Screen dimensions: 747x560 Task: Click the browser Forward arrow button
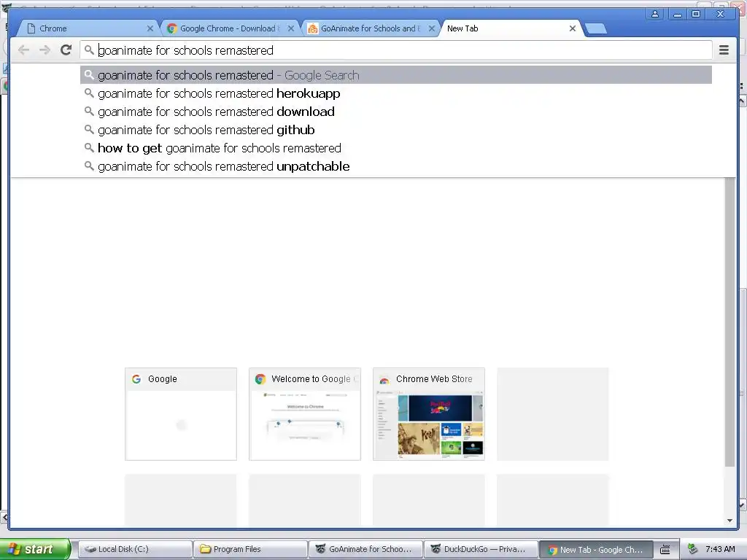click(44, 50)
